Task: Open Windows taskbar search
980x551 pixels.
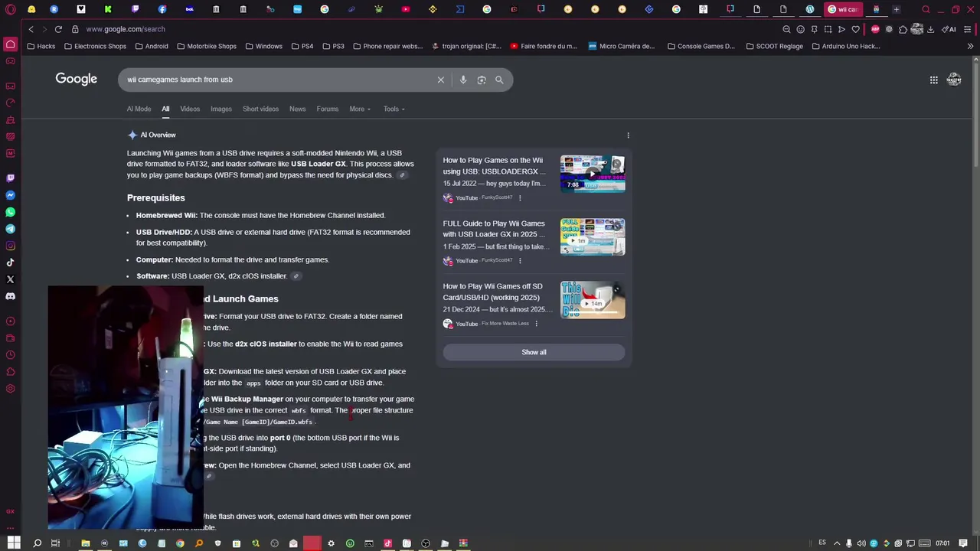Action: pos(37,543)
